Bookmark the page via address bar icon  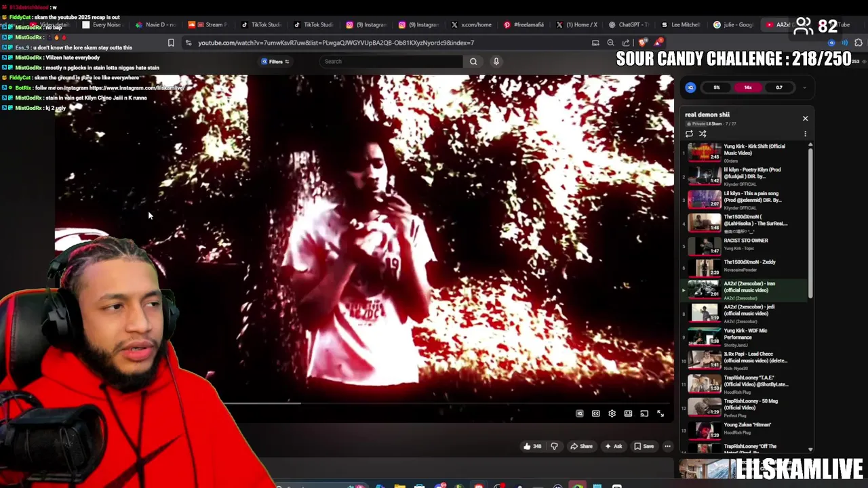[x=171, y=43]
